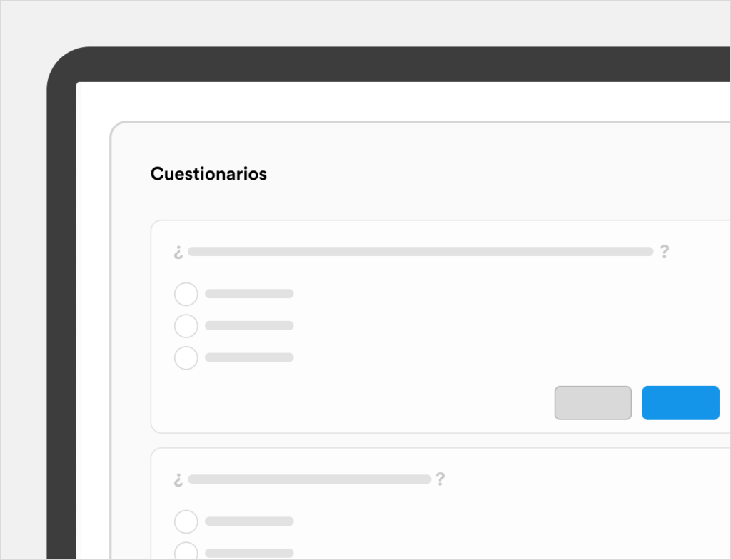Screen dimensions: 731x560
Task: Click the closing ? mark of question one
Action: coord(665,251)
